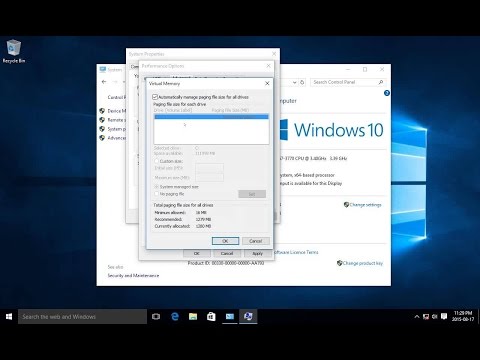
Task: Open the network tray icon
Action: point(426,317)
